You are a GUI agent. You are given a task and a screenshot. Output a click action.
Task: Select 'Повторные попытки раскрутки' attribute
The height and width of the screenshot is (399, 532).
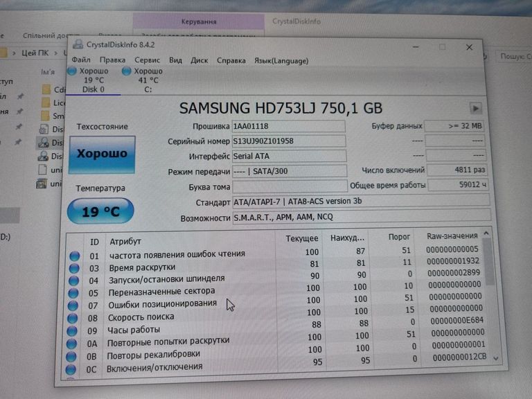coord(274,339)
